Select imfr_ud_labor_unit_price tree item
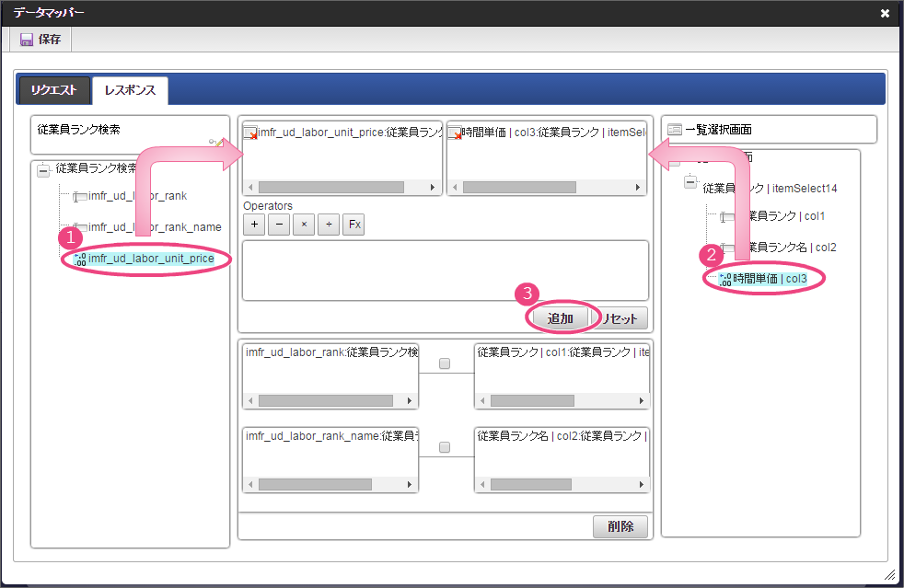This screenshot has width=904, height=588. [151, 259]
